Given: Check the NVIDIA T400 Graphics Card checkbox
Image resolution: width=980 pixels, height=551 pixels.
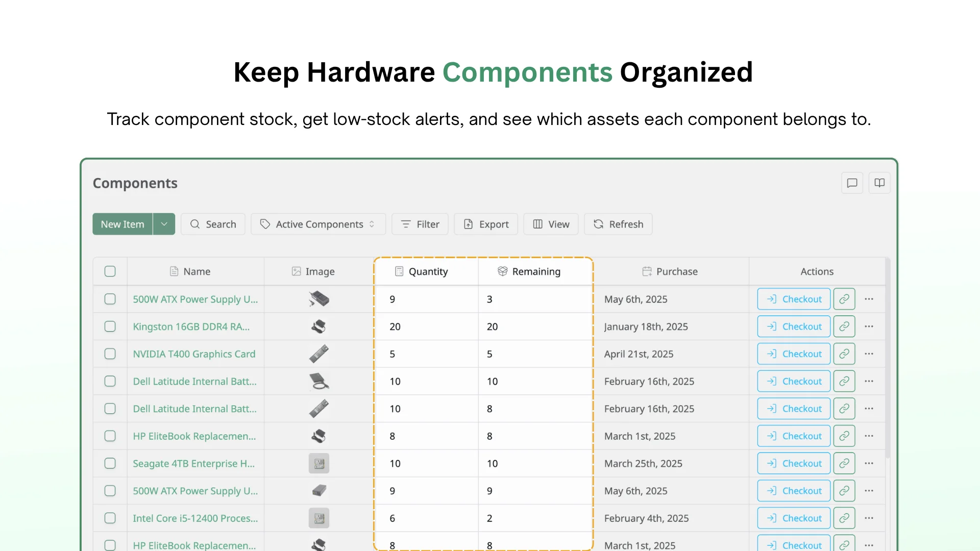Looking at the screenshot, I should coord(110,354).
